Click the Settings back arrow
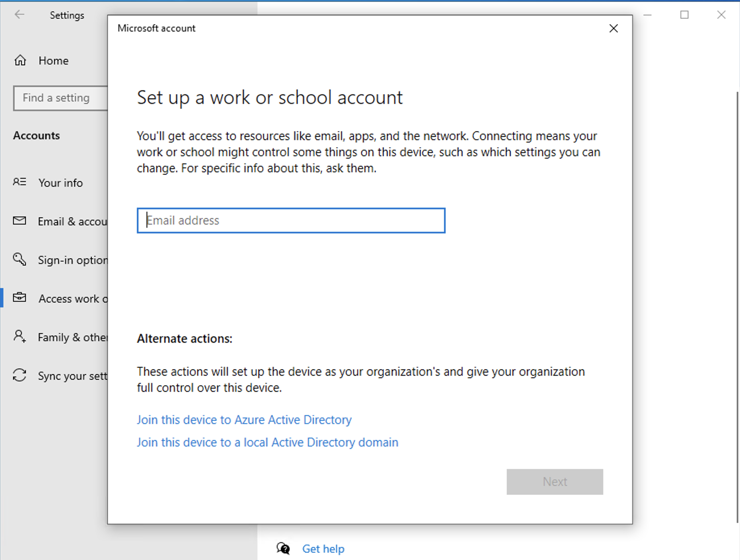The height and width of the screenshot is (560, 740). click(19, 15)
